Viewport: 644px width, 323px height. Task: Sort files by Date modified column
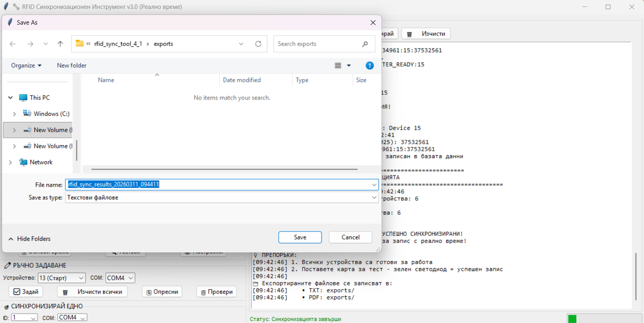pyautogui.click(x=242, y=80)
